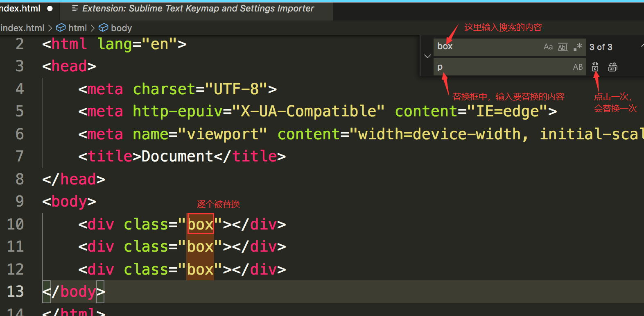Toggle Match Case in find box
644x316 pixels.
548,47
